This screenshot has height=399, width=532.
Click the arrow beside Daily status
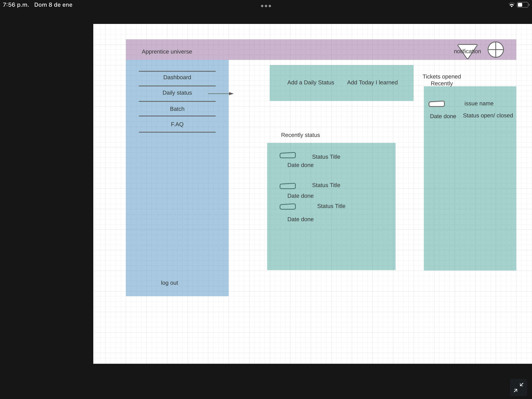(x=221, y=94)
